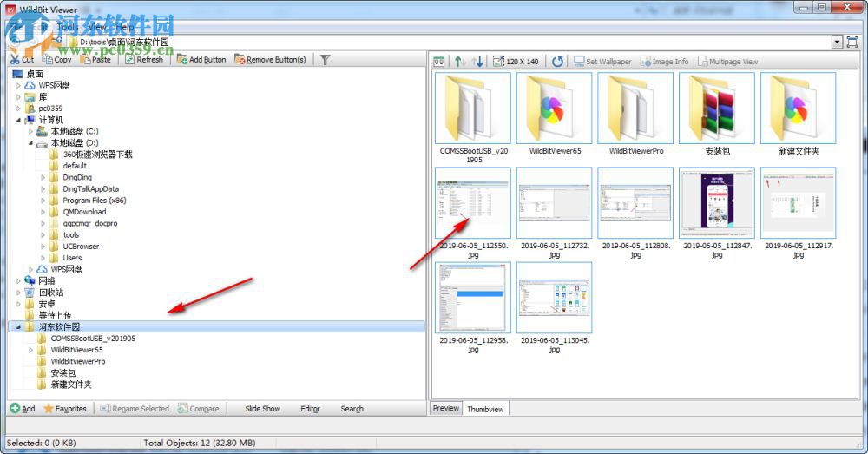The width and height of the screenshot is (868, 454).
Task: Click the green Add button at bottom
Action: point(23,409)
